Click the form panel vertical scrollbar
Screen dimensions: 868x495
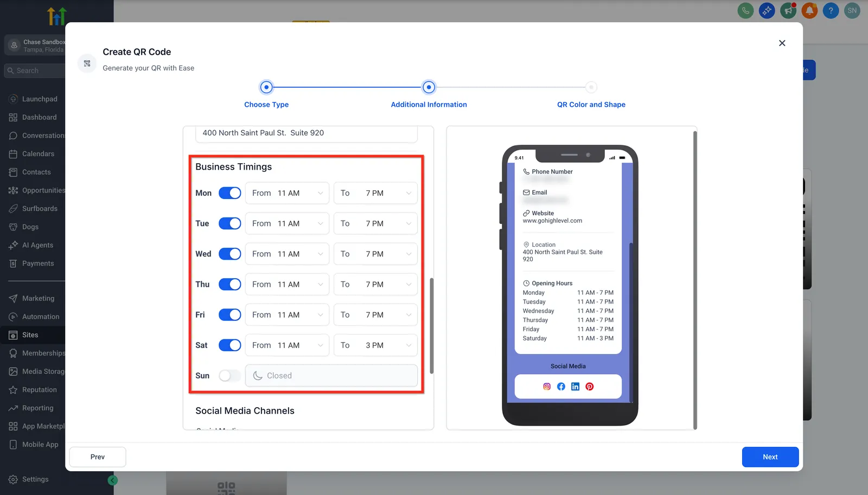coord(432,325)
